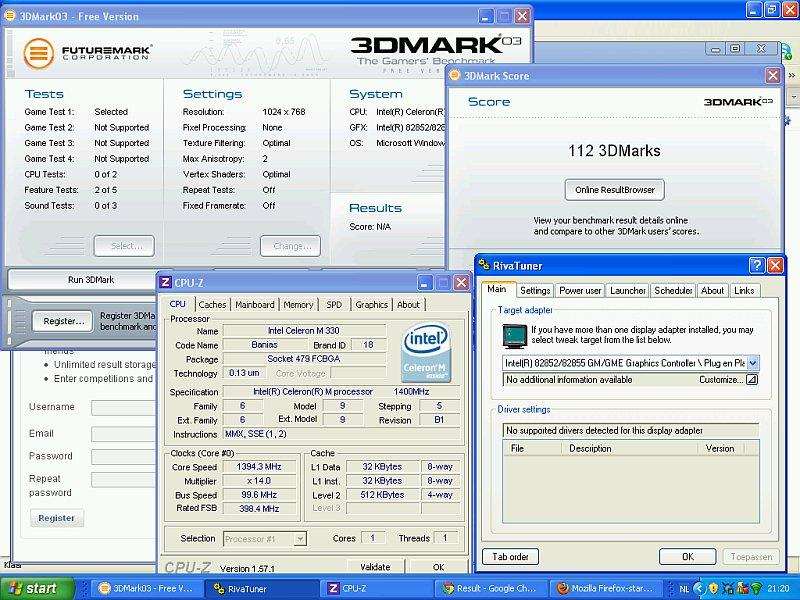
Task: Open the Start menu
Action: [37, 588]
